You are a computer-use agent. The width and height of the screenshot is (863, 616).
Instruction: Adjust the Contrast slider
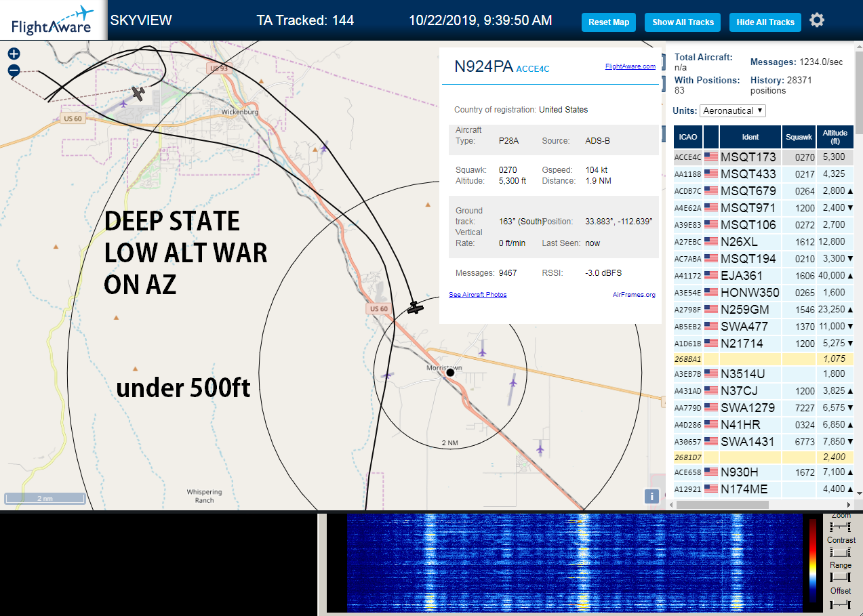pos(841,552)
